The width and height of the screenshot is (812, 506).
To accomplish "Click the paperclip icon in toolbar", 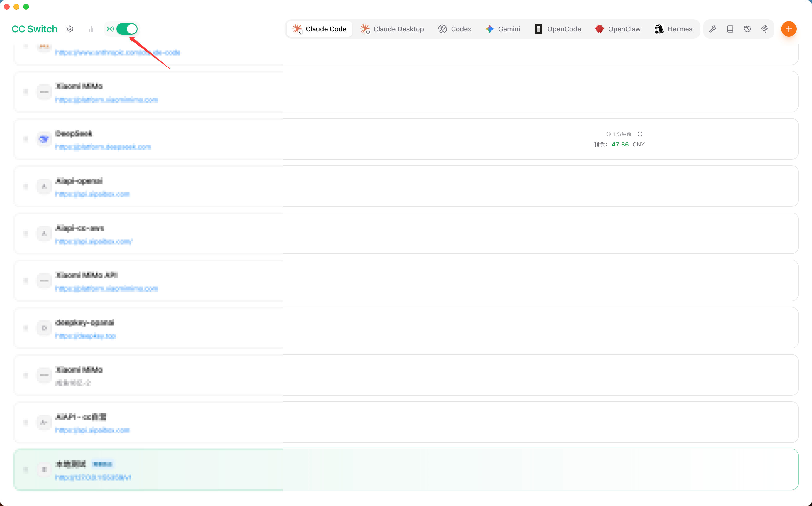I will coord(765,29).
